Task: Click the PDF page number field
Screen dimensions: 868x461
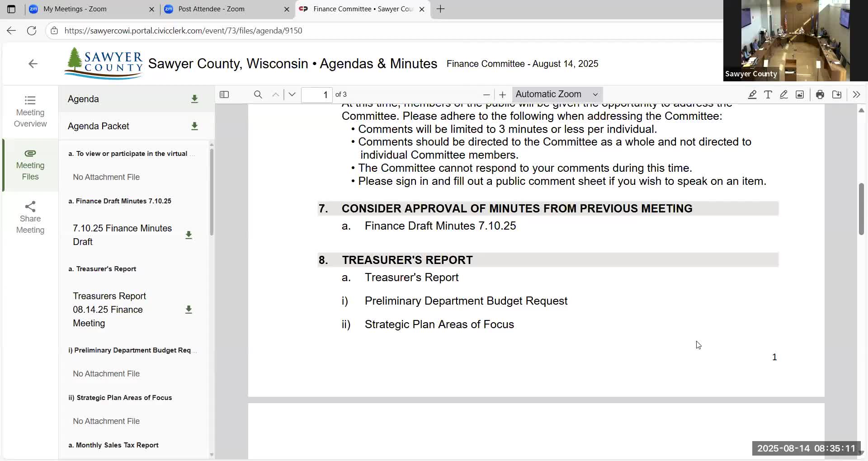Action: click(x=317, y=94)
